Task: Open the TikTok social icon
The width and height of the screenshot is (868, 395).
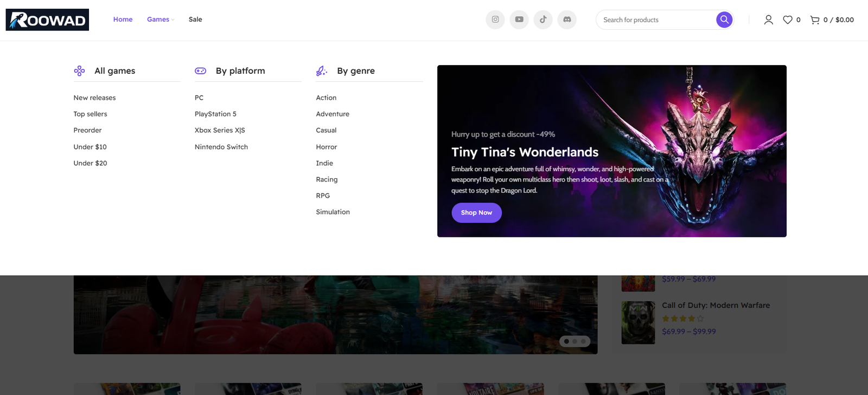Action: [x=543, y=20]
